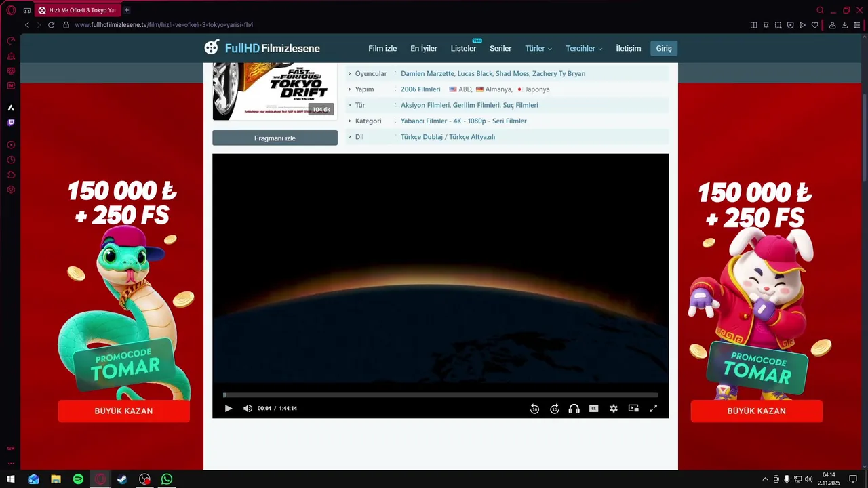Open actor Lucas Black link
Screen dimensions: 868x488
click(x=475, y=73)
